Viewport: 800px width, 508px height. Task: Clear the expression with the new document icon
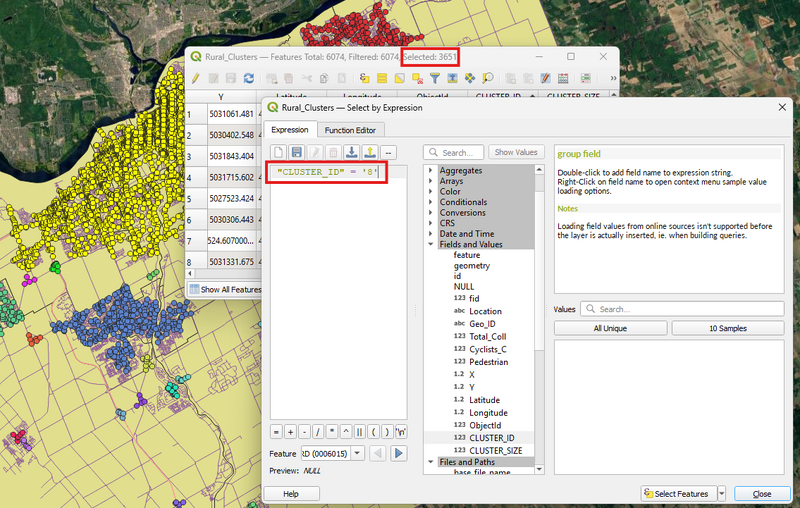[279, 152]
